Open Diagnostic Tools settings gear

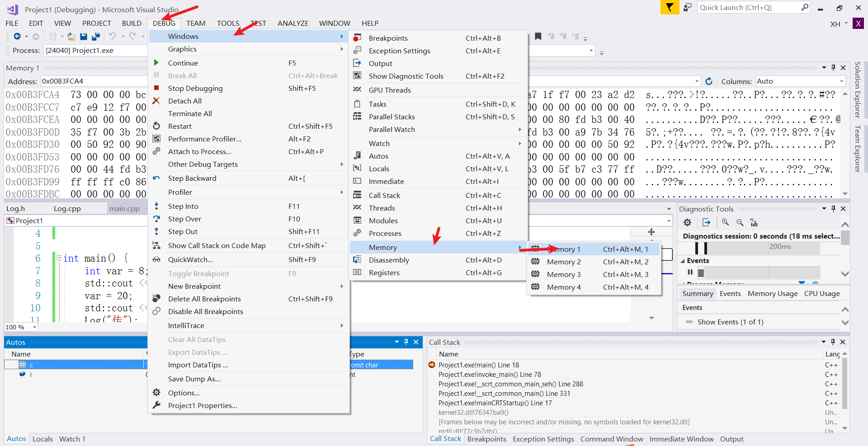coord(687,222)
